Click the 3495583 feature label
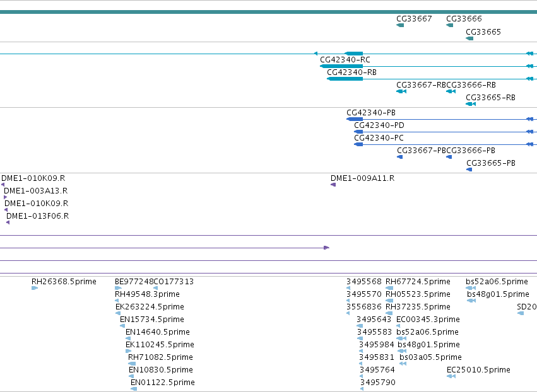This screenshot has height=392, width=537. coord(374,333)
